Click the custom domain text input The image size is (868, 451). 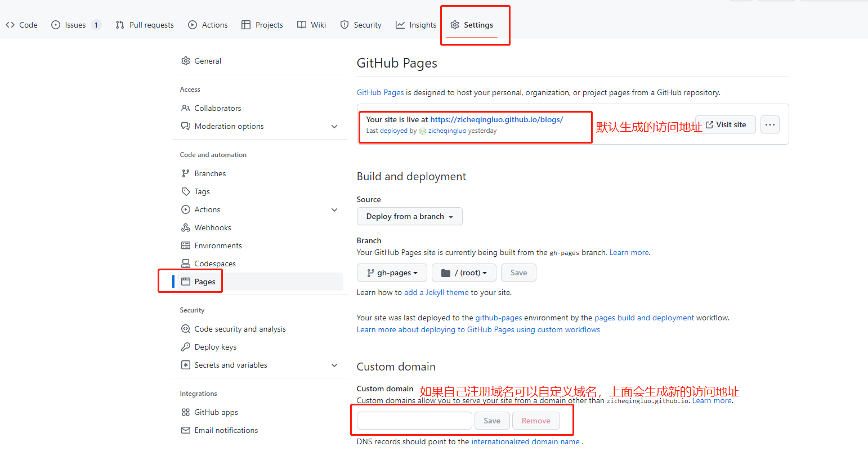414,421
